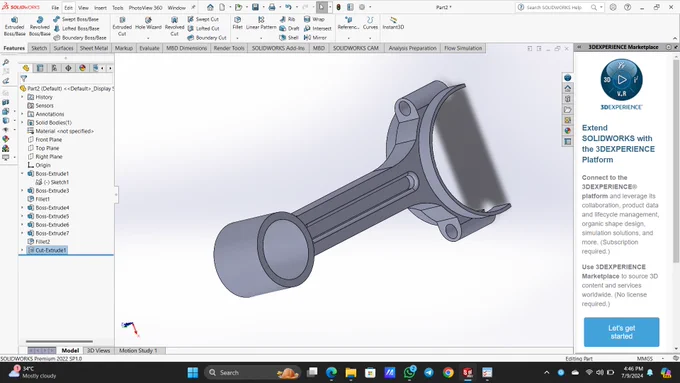The height and width of the screenshot is (383, 680).
Task: Click the Save icon in top toolbar
Action: 255,7
